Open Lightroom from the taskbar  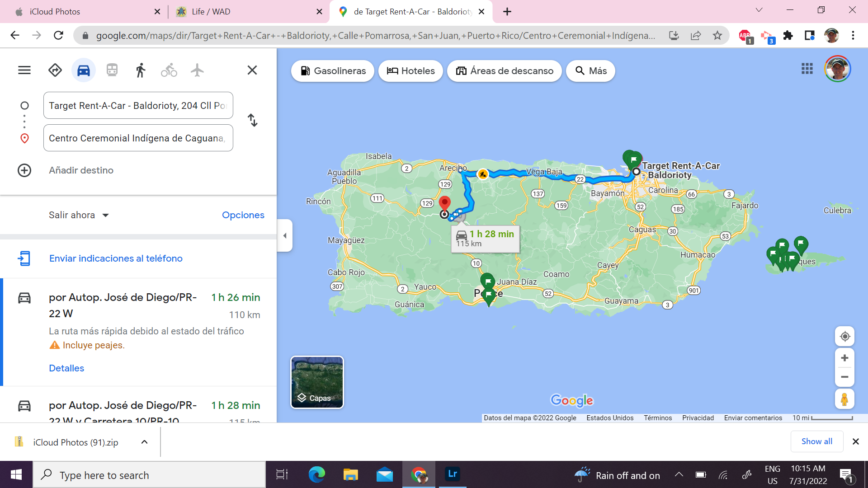point(452,474)
